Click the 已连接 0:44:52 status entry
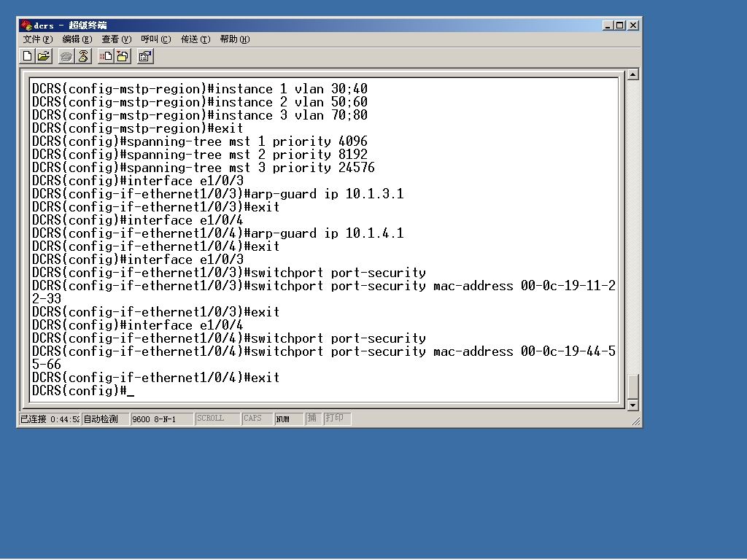 pos(50,419)
